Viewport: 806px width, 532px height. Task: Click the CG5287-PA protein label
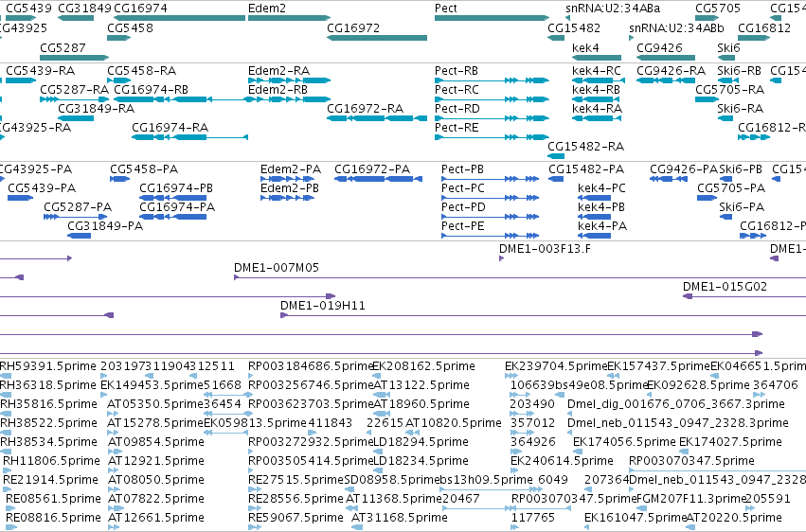pyautogui.click(x=78, y=207)
